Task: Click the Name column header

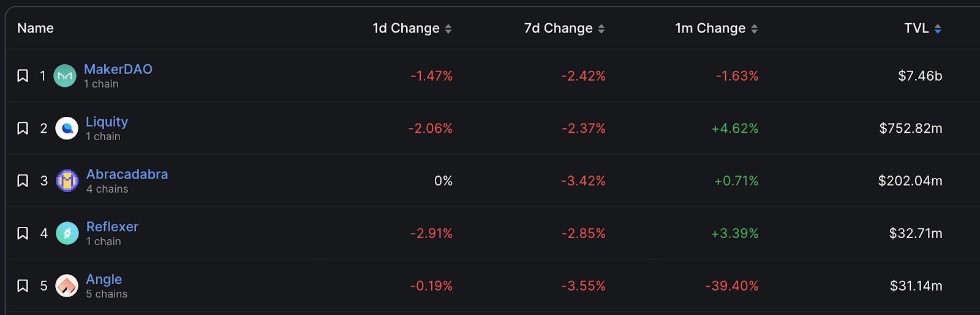Action: 36,29
